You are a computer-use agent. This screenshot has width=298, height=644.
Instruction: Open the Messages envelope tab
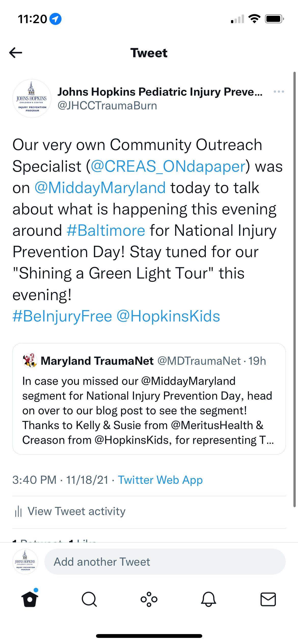[x=268, y=599]
